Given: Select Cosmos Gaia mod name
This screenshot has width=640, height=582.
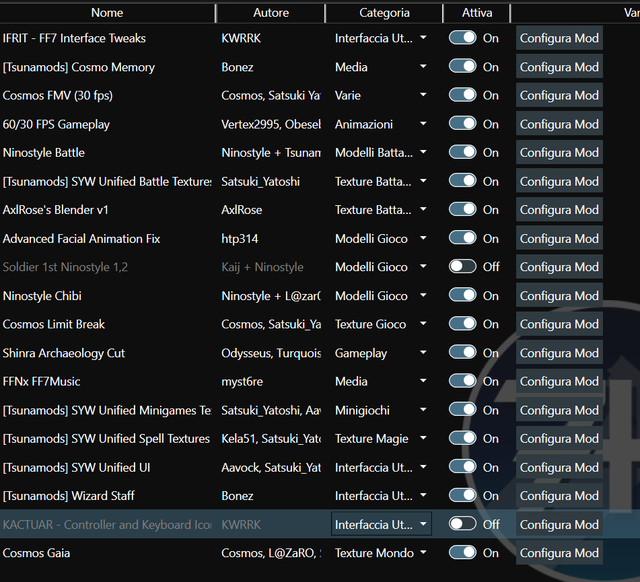Looking at the screenshot, I should point(36,553).
